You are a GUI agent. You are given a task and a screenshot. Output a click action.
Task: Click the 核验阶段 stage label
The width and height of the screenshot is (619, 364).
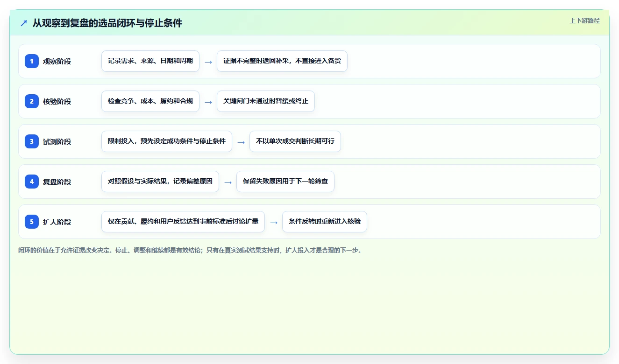(57, 101)
